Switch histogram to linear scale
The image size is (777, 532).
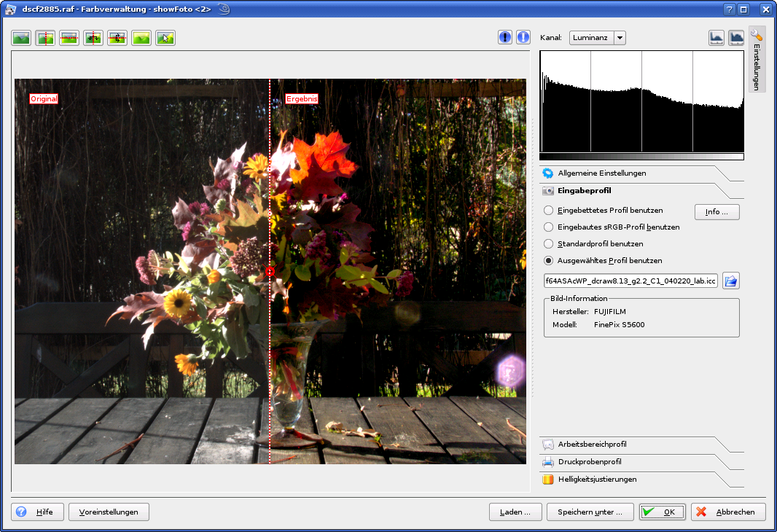[x=717, y=38]
